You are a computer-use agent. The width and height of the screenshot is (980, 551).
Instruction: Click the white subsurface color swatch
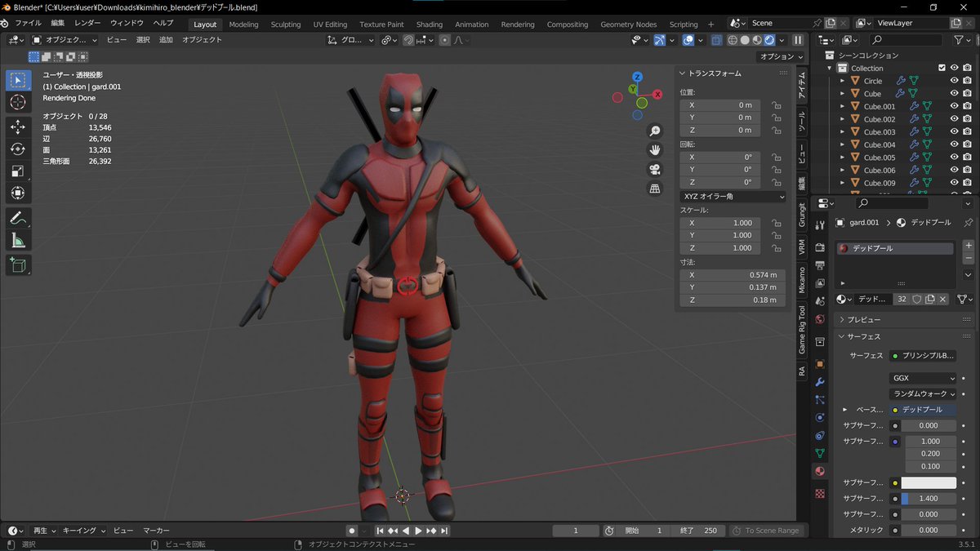(929, 482)
